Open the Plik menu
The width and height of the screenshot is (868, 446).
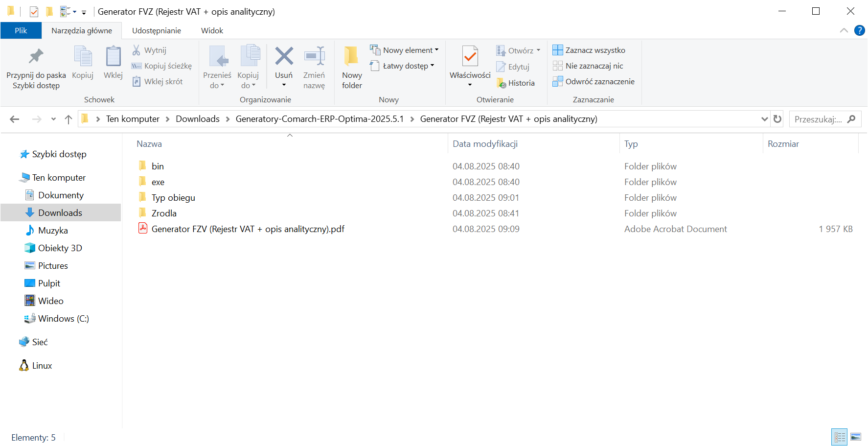[21, 30]
